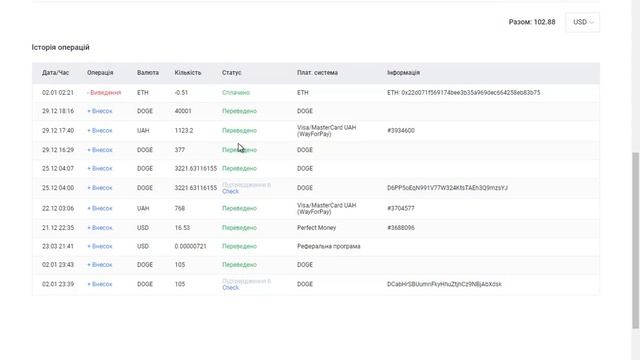The image size is (640, 360).
Task: Click the 'Інформація' column header
Action: point(403,73)
